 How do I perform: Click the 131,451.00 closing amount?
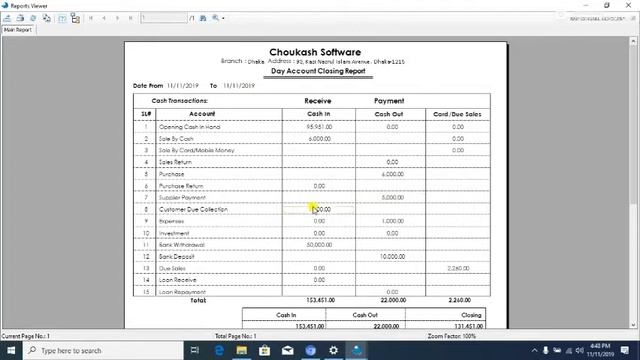(x=469, y=326)
